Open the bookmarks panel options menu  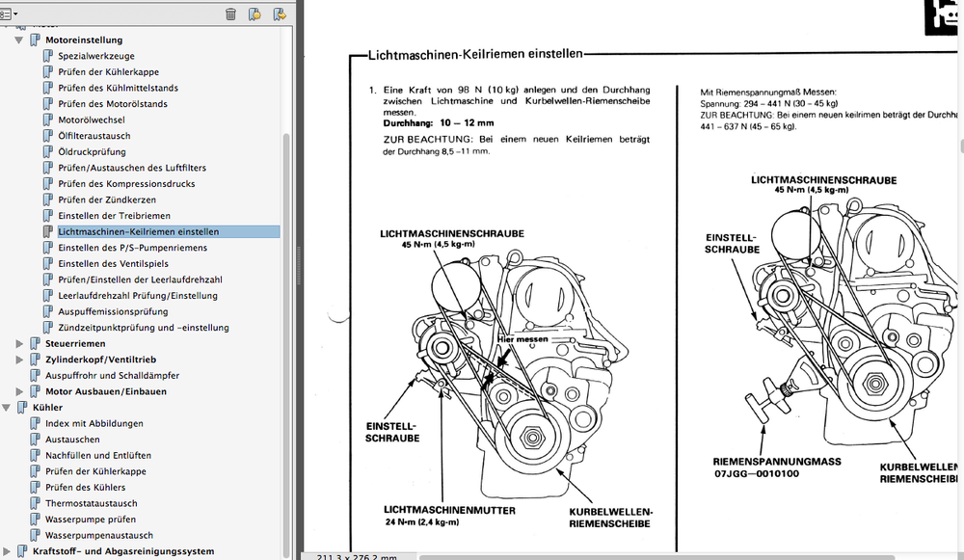[x=11, y=13]
